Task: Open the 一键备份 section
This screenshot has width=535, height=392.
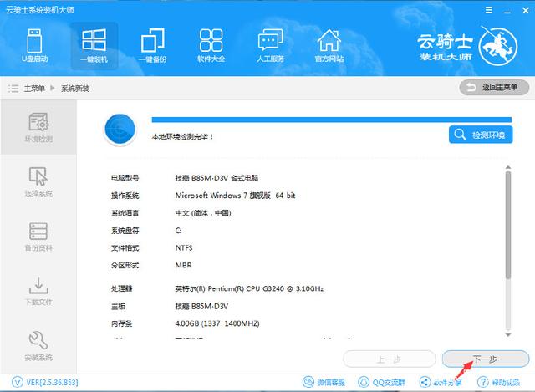Action: coord(152,45)
